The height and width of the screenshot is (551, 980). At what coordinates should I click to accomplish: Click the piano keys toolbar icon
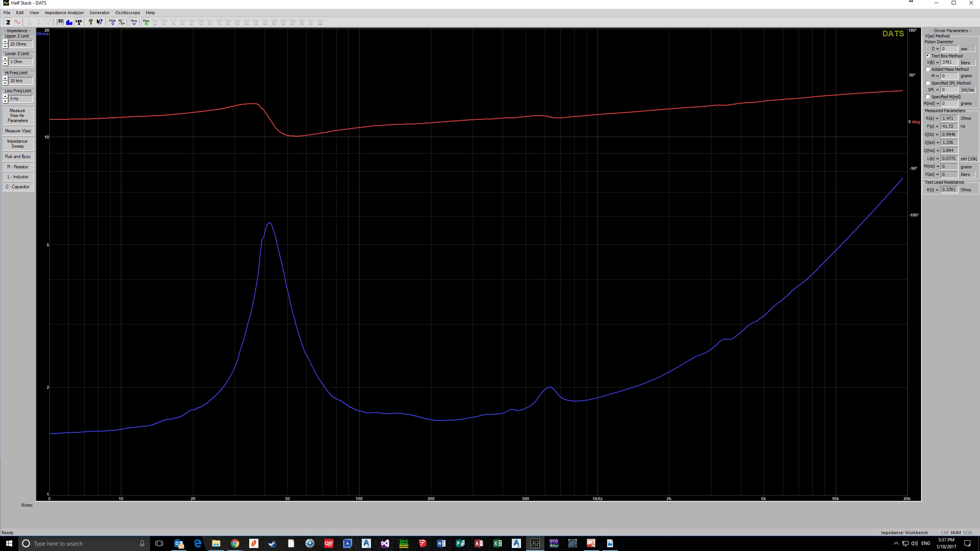point(60,22)
